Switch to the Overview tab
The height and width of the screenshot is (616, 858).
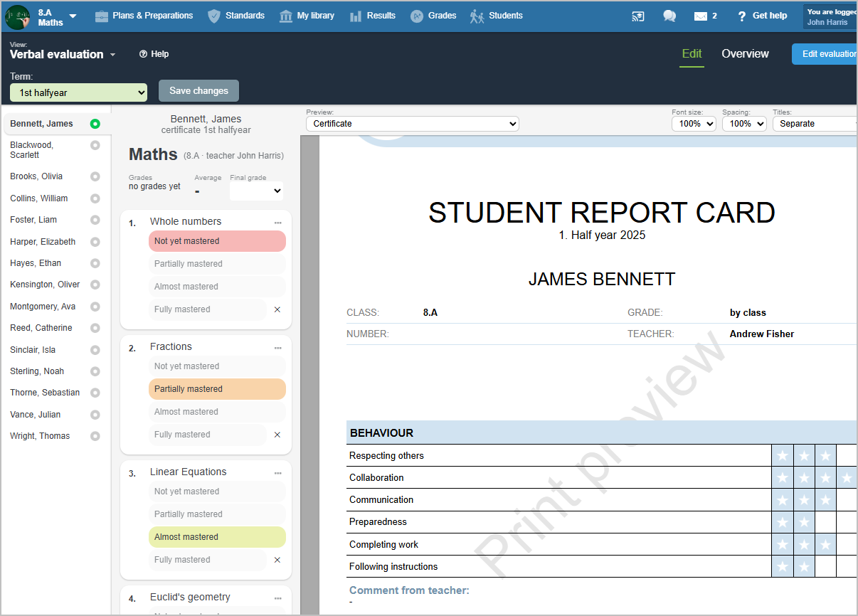(745, 54)
